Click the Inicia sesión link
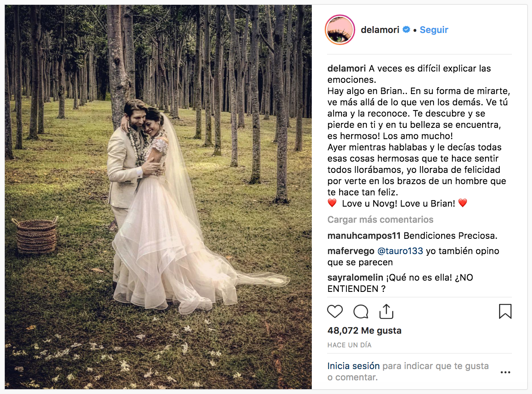Image resolution: width=532 pixels, height=394 pixels. (354, 366)
